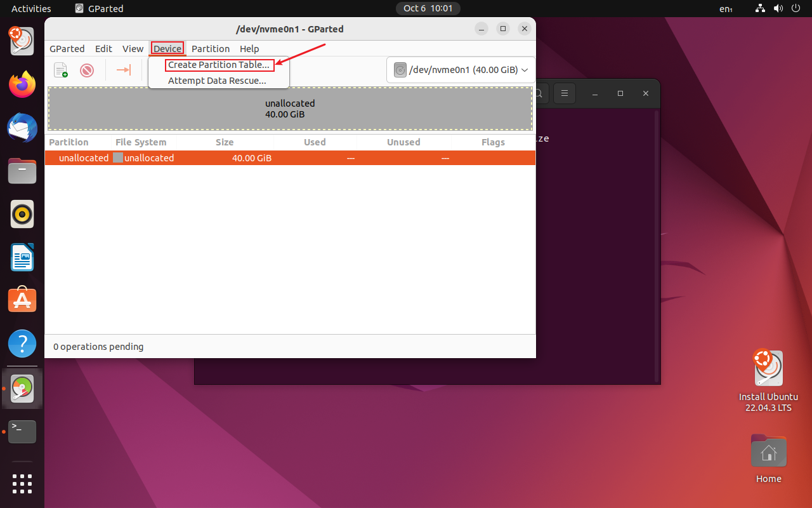Click the Help dock icon

pyautogui.click(x=22, y=343)
